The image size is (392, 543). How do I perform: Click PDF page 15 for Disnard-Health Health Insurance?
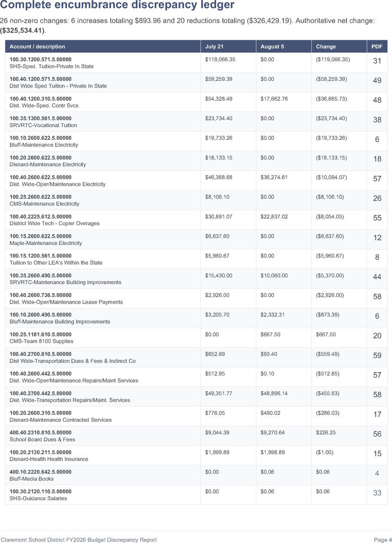377,454
